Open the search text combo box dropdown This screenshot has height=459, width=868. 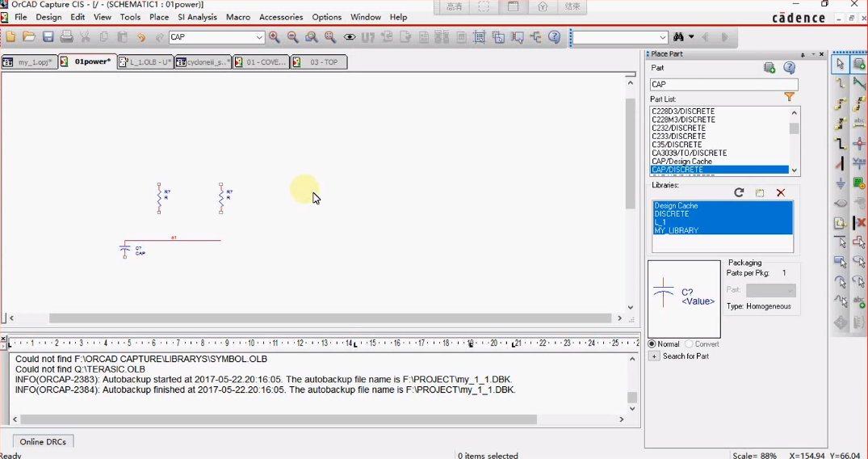pos(663,37)
